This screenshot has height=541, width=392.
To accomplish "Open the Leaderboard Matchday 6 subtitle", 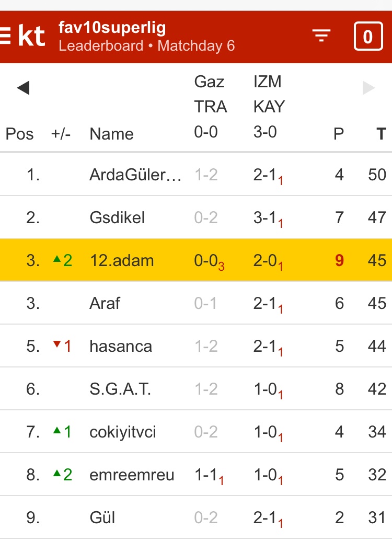I will click(146, 46).
